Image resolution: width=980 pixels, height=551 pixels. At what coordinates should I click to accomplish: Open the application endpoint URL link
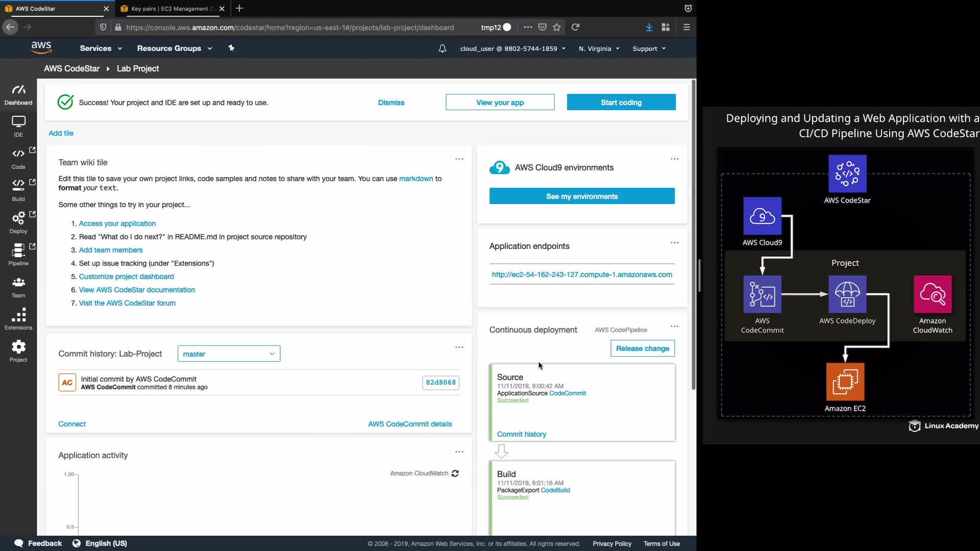point(582,274)
